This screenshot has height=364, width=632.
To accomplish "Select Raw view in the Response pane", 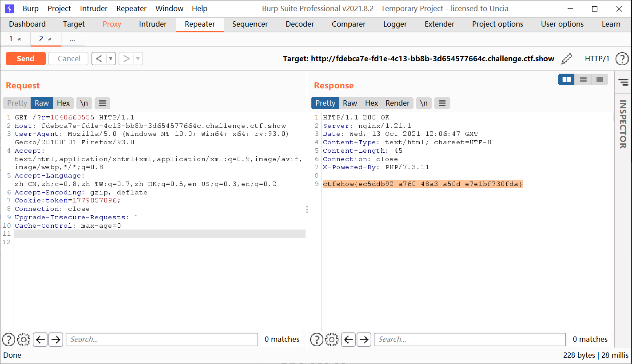I will click(x=350, y=103).
